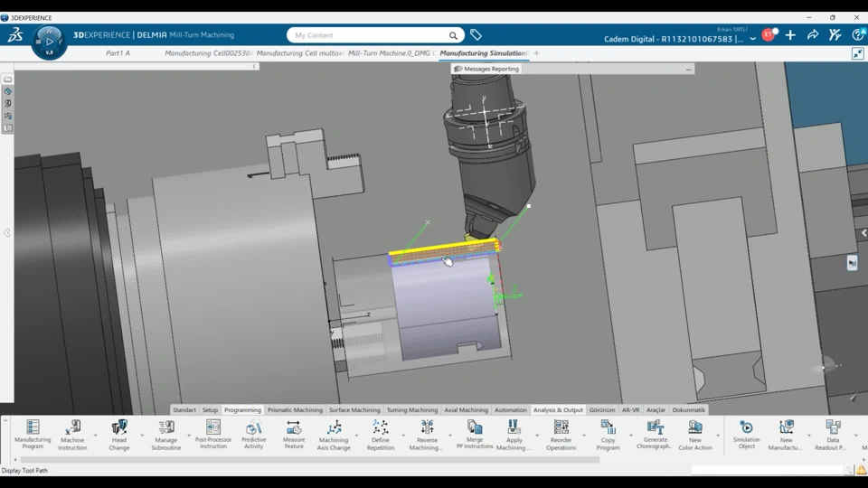Click the Simulation Object icon

coord(746,428)
